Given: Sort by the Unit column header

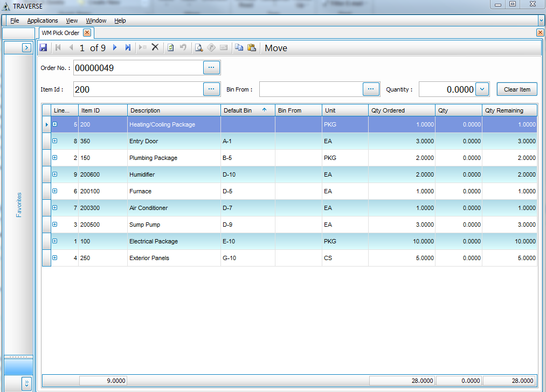Looking at the screenshot, I should pos(345,110).
